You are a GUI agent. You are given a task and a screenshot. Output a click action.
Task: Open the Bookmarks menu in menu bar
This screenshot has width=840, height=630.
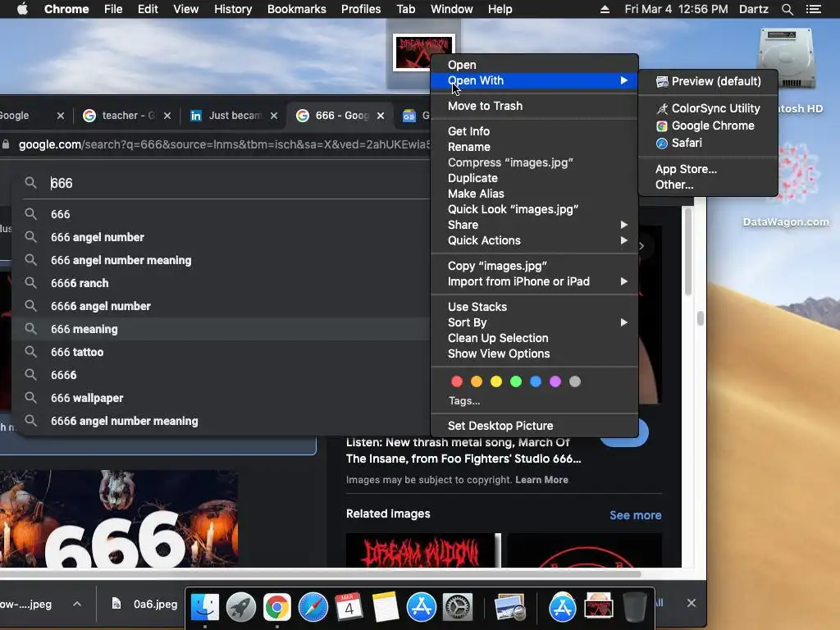tap(296, 9)
